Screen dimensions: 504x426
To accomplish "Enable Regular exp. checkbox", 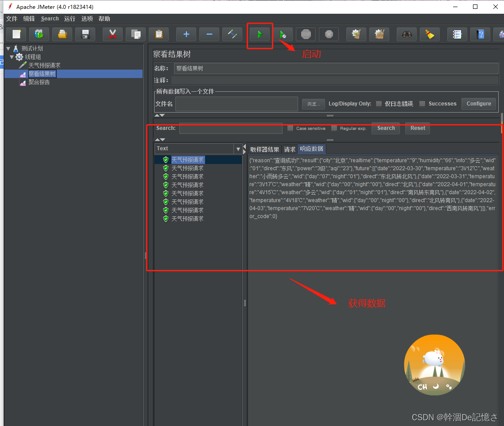I will click(x=334, y=128).
